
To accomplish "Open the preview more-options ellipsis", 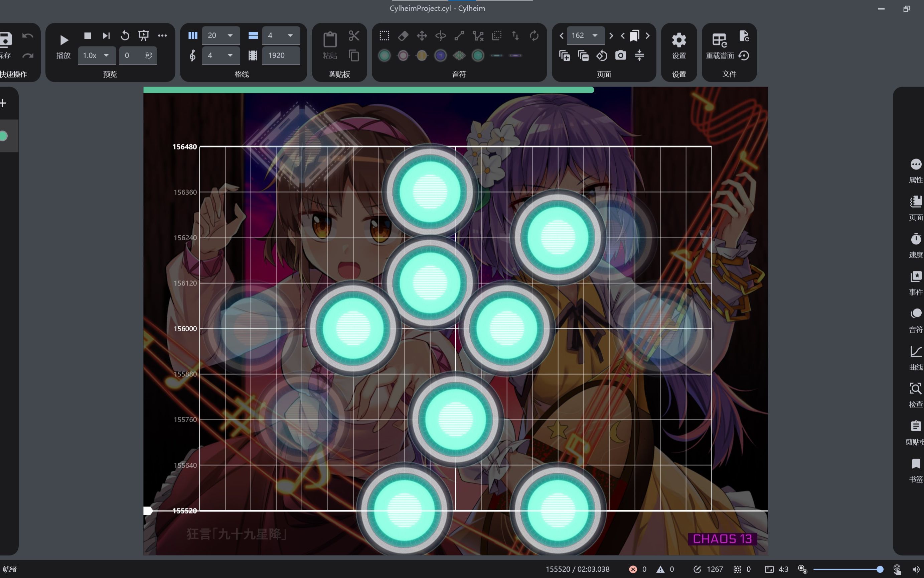I will pos(162,35).
